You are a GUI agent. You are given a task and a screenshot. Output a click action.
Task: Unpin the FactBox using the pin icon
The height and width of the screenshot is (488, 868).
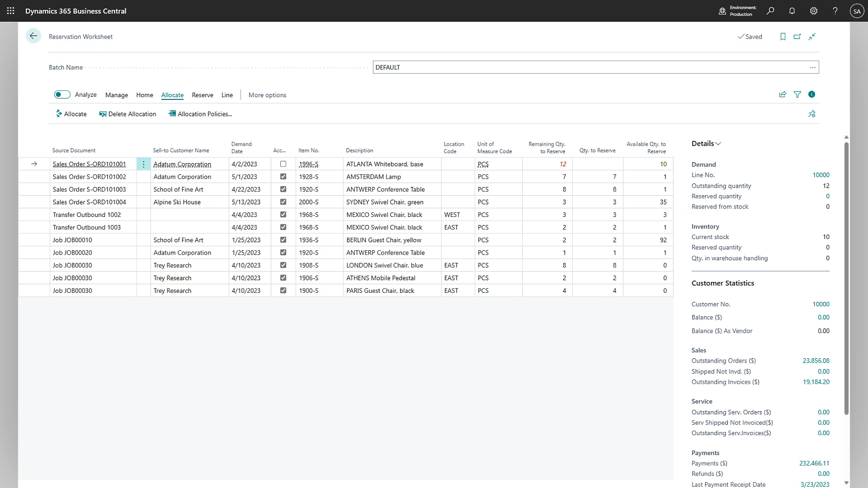812,114
